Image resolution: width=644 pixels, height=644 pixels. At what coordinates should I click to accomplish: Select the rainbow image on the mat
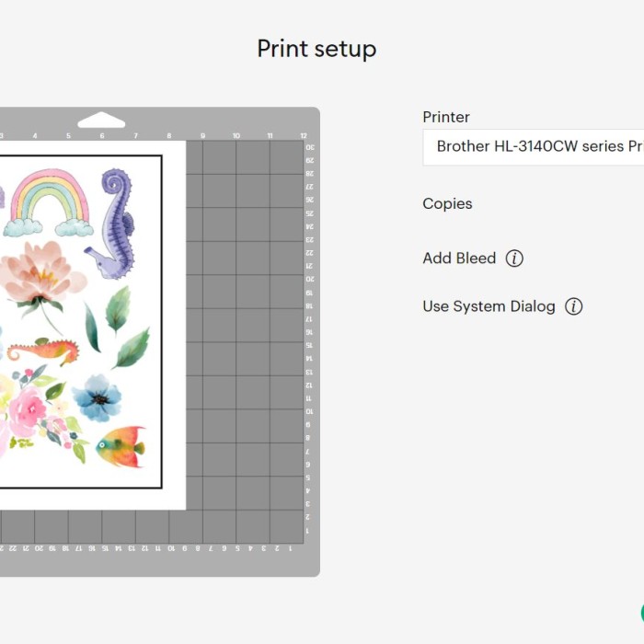point(49,203)
